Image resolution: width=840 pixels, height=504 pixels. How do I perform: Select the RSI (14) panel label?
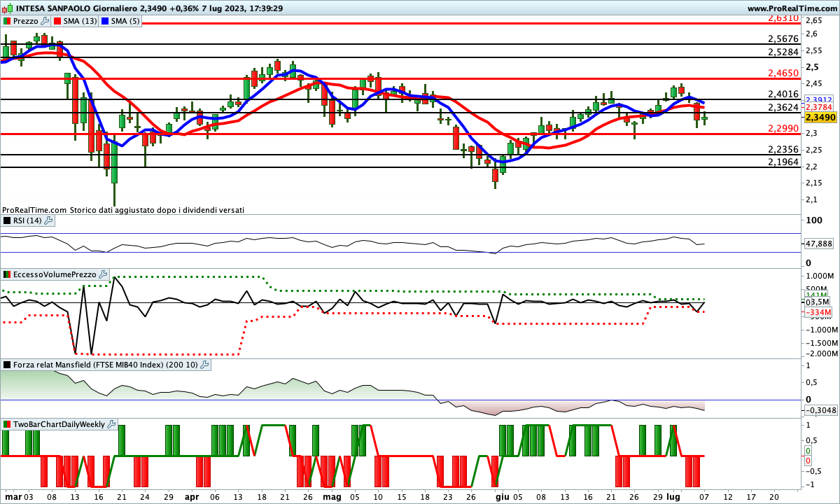coord(27,220)
